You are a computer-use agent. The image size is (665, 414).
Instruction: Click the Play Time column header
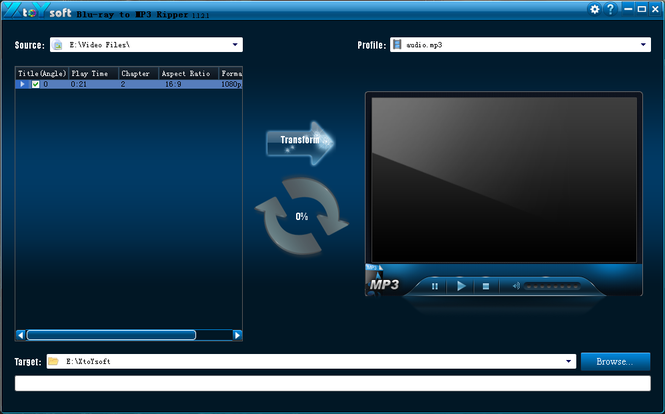click(94, 73)
